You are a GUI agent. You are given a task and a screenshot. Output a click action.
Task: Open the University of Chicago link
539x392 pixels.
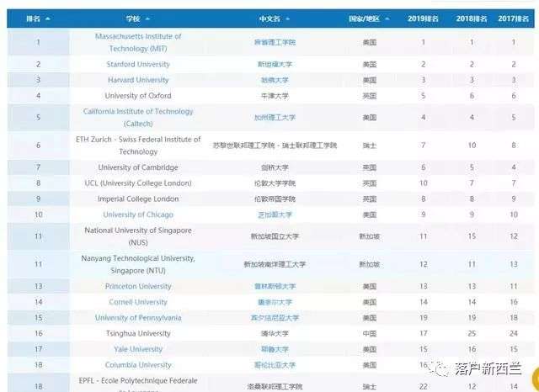tap(138, 215)
